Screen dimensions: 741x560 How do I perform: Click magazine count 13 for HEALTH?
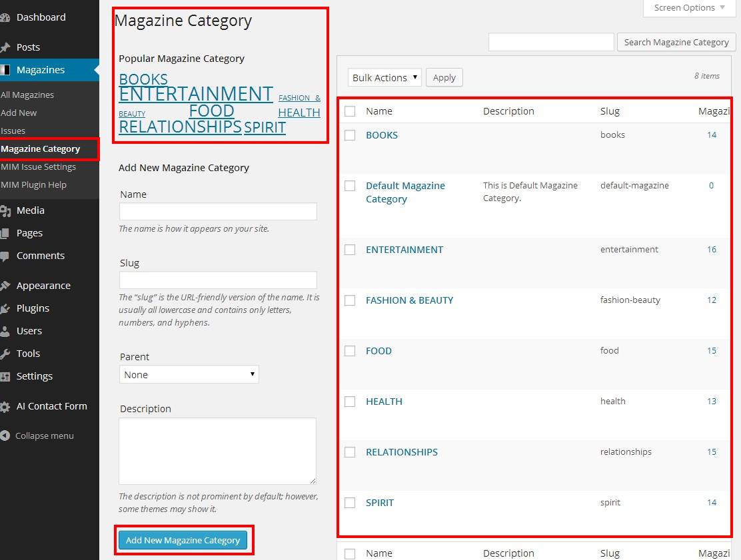(x=712, y=402)
